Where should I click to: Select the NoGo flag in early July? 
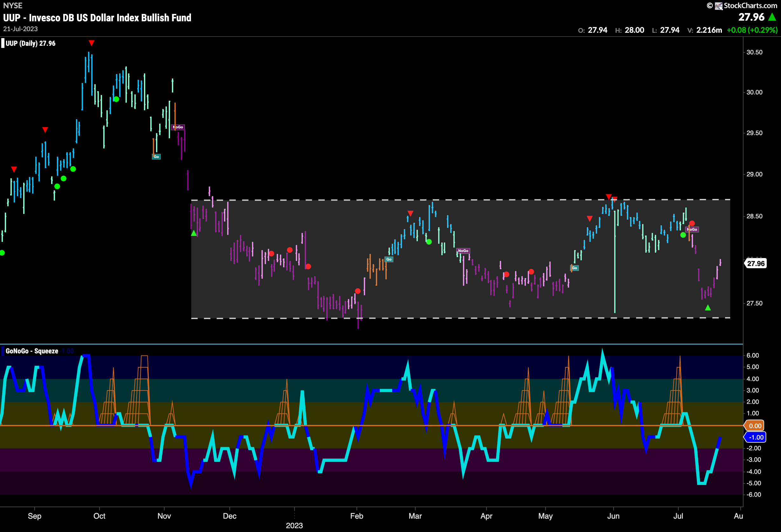(692, 229)
